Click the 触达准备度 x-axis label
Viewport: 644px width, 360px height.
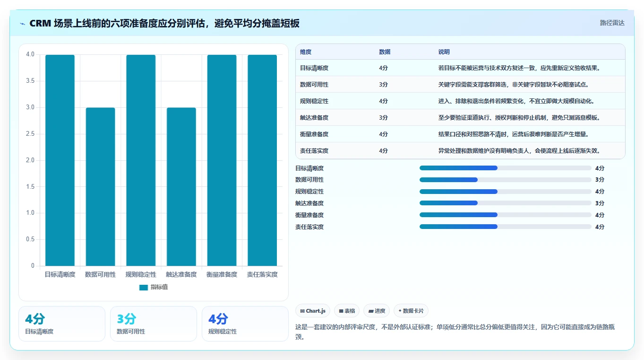point(181,274)
